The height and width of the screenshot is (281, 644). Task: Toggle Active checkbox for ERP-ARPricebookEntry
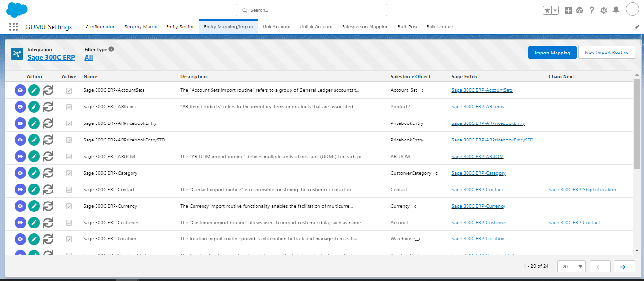[69, 123]
